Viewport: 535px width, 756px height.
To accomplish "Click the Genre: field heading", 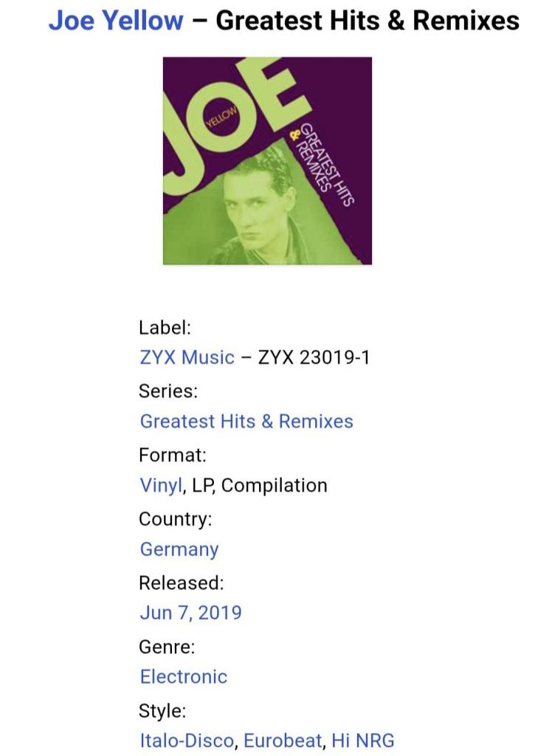I will click(x=167, y=647).
